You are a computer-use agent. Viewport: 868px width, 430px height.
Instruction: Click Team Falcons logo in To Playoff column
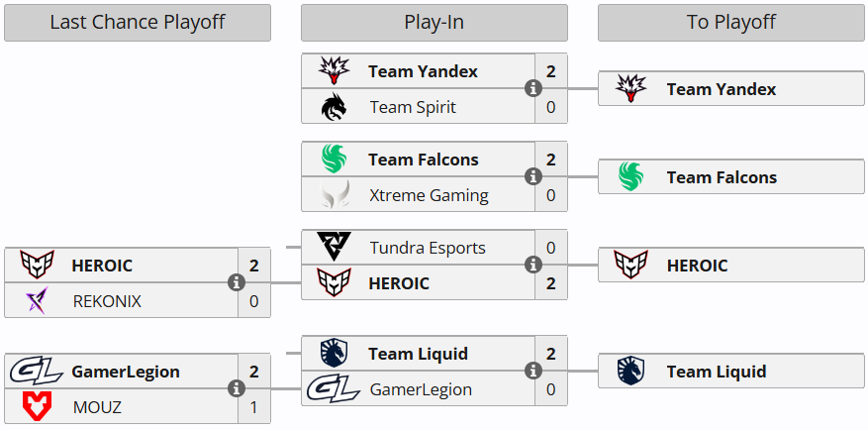coord(631,177)
